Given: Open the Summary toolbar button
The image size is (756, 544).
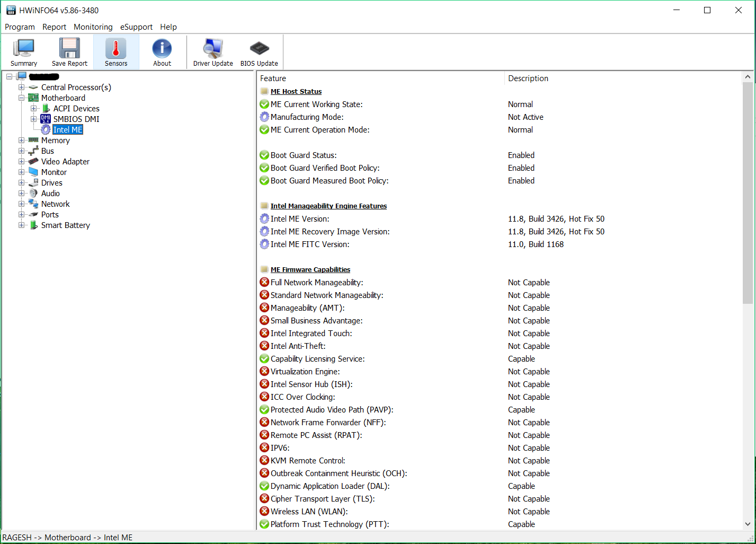Looking at the screenshot, I should [x=24, y=52].
